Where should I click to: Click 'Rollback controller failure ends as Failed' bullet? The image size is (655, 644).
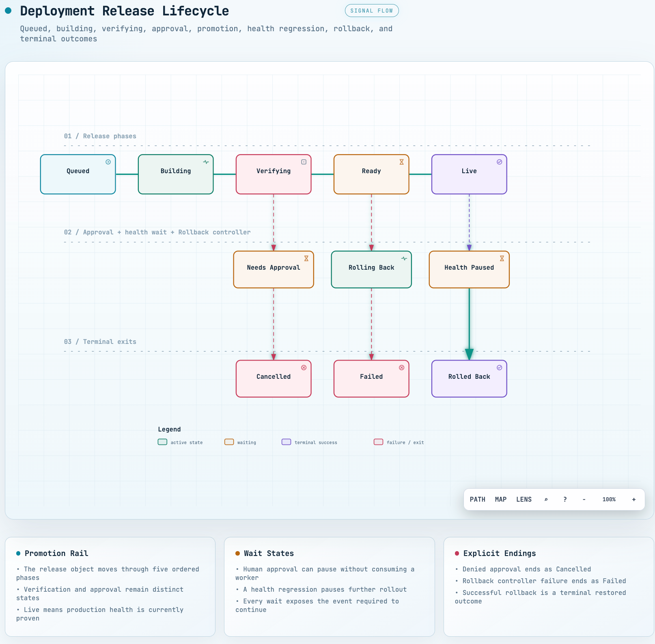click(x=541, y=581)
